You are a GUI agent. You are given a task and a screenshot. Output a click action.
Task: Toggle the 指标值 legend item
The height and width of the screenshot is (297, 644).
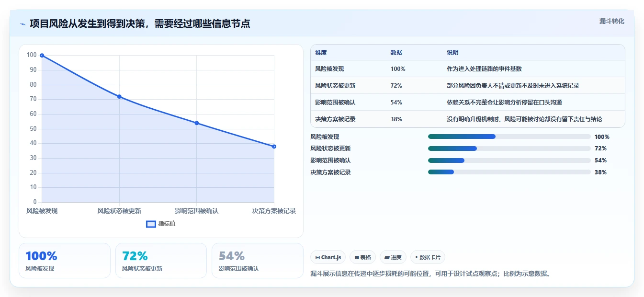tap(161, 224)
